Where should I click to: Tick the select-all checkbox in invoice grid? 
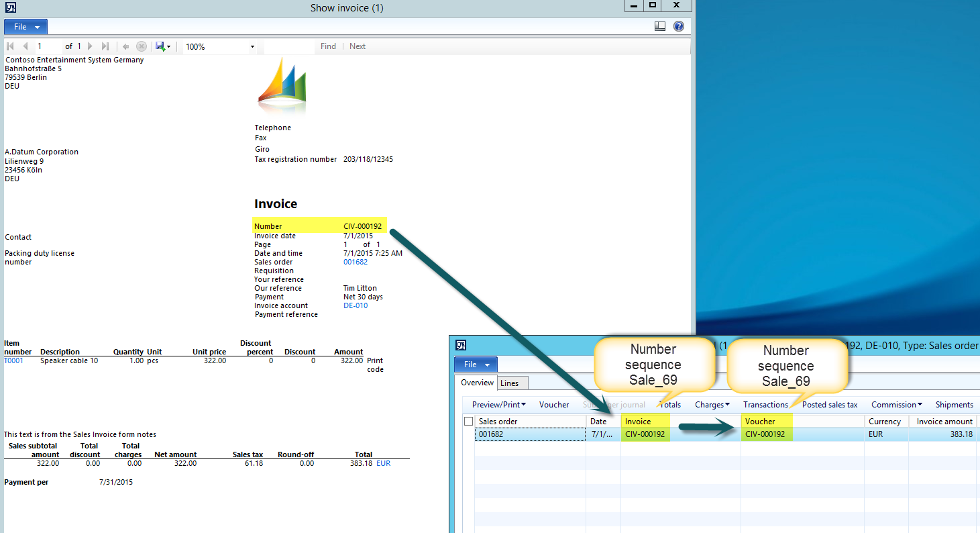pos(469,422)
